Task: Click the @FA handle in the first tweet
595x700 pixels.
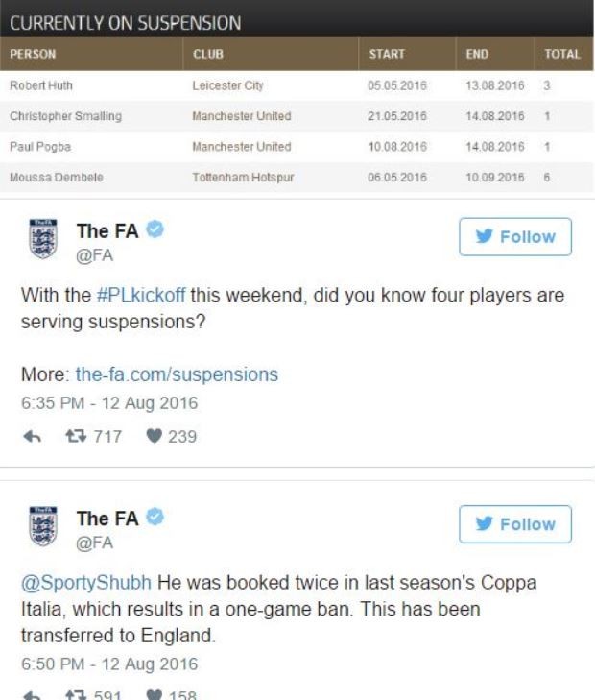Action: (x=95, y=255)
